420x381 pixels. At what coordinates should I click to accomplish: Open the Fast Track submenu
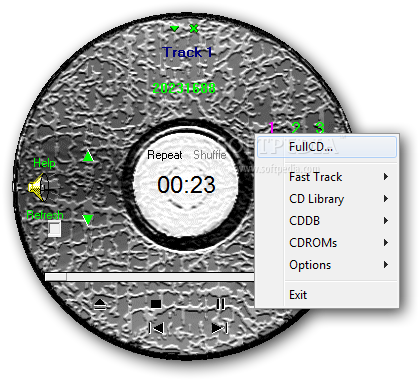coord(327,177)
